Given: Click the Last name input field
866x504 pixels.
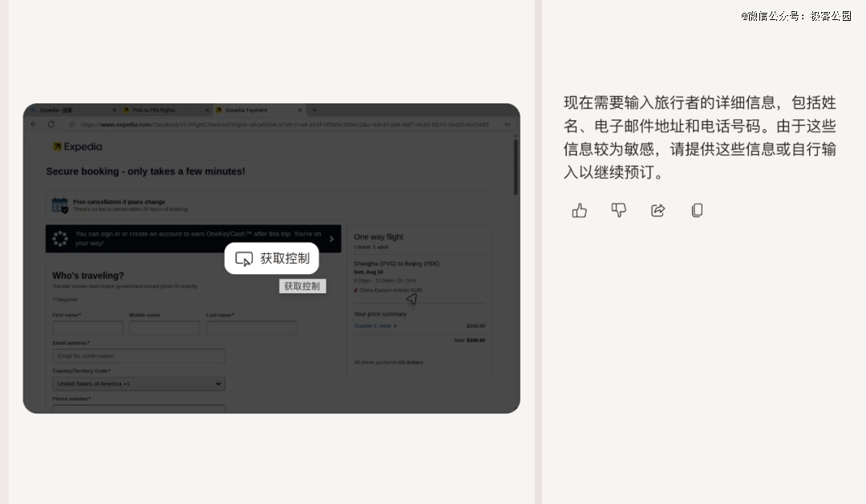Looking at the screenshot, I should [x=251, y=328].
